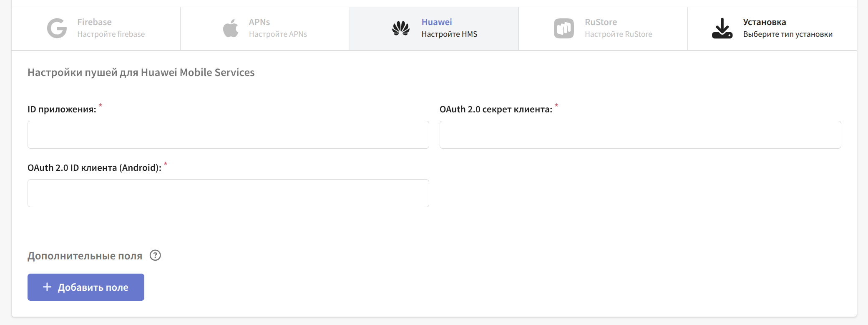Click the Apple logo icon for APNs
Image resolution: width=868 pixels, height=325 pixels.
[231, 28]
